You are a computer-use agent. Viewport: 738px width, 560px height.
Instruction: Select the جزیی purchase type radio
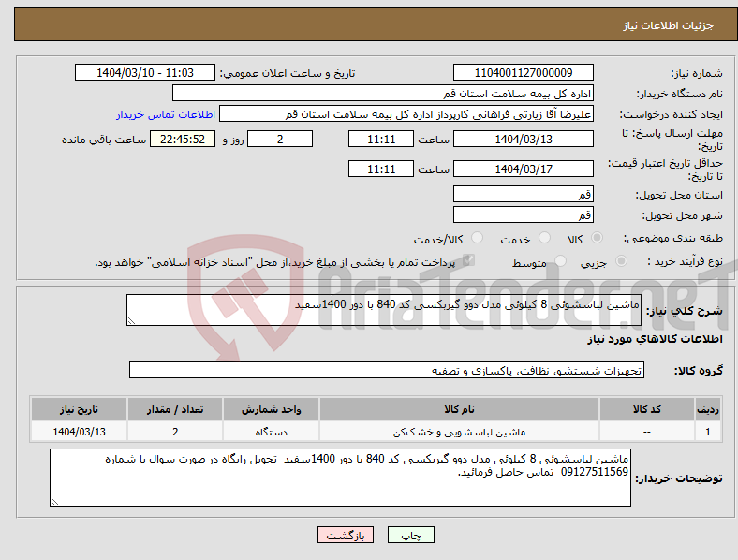coord(621,261)
